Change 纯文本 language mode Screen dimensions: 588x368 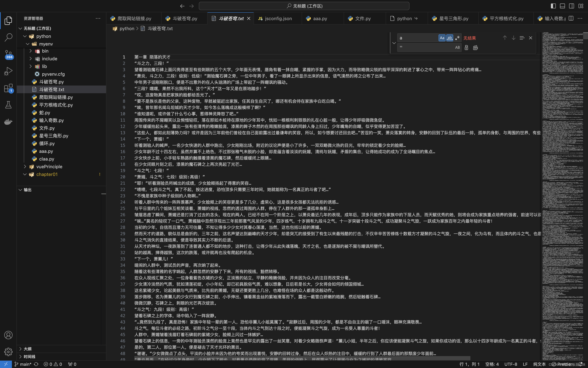(x=539, y=364)
